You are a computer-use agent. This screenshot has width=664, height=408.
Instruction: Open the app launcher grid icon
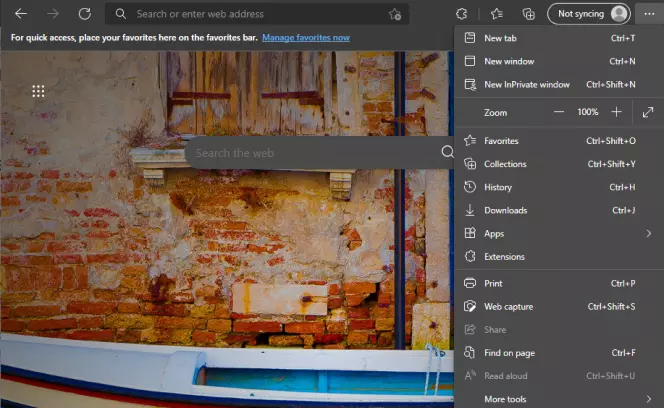(x=38, y=91)
